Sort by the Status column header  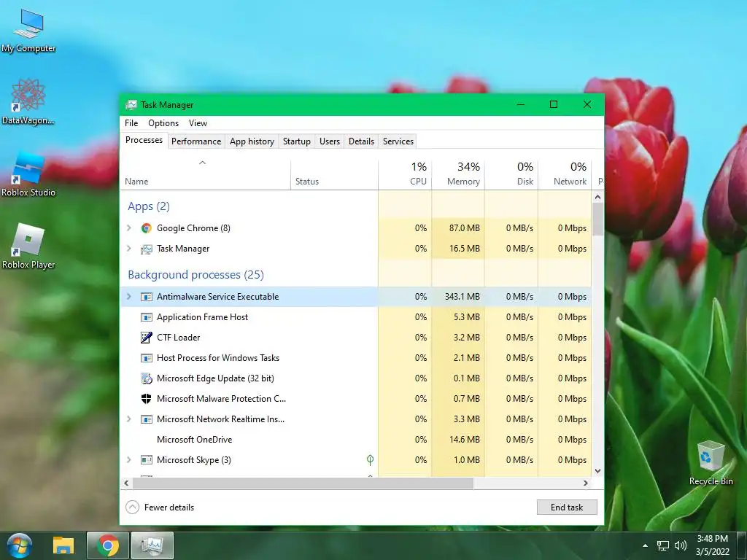(334, 175)
